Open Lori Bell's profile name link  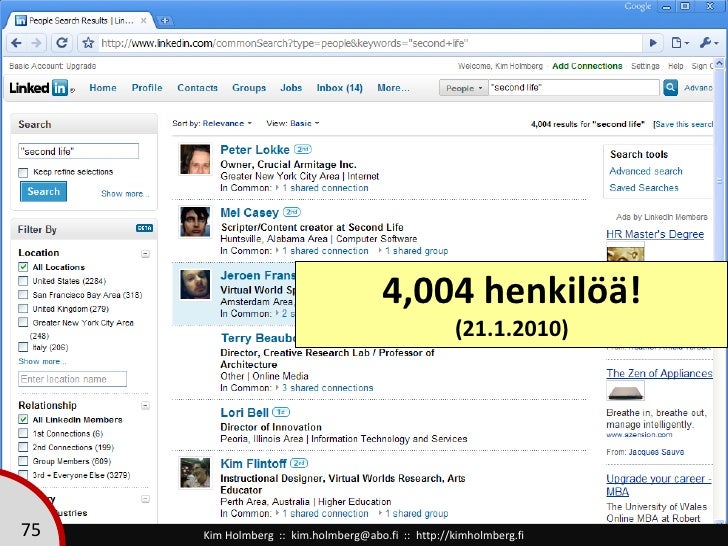244,412
